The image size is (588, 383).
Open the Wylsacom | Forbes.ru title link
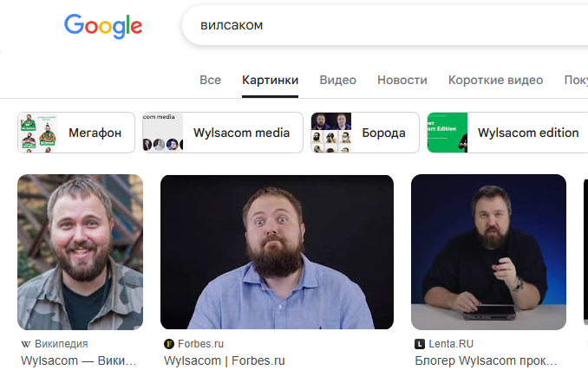coord(225,360)
